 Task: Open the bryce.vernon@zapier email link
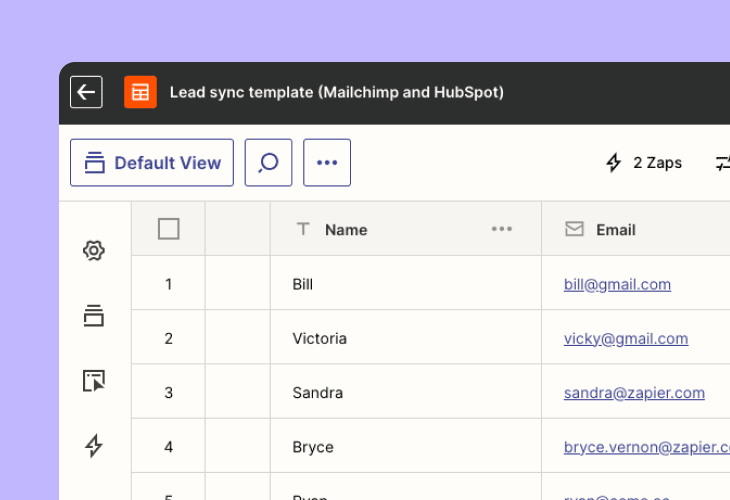[x=647, y=447]
